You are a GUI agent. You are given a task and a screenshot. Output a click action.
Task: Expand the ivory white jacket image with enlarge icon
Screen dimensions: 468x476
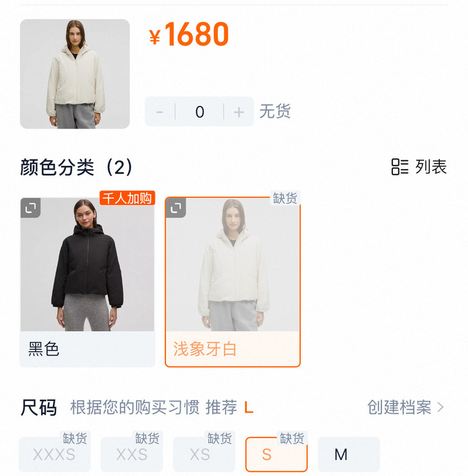[x=176, y=208]
